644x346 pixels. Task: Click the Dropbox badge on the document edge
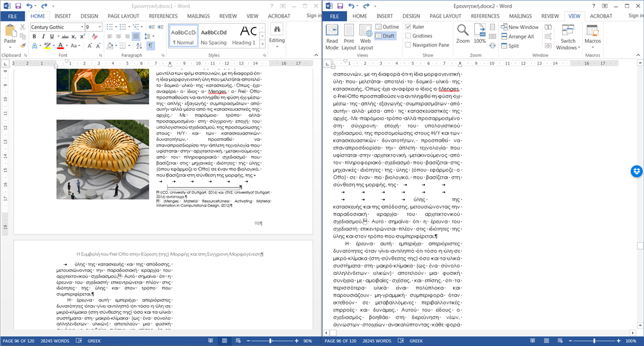click(x=636, y=171)
